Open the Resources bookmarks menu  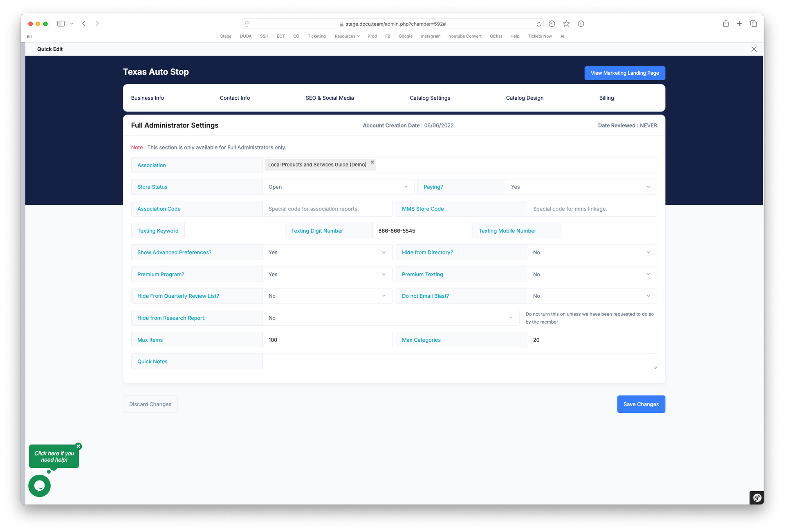click(347, 36)
